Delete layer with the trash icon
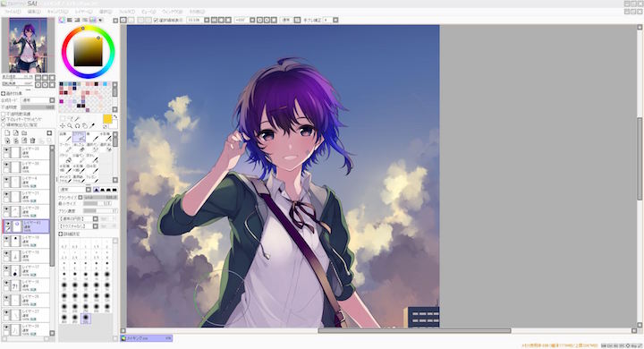The image size is (644, 349). point(32,140)
